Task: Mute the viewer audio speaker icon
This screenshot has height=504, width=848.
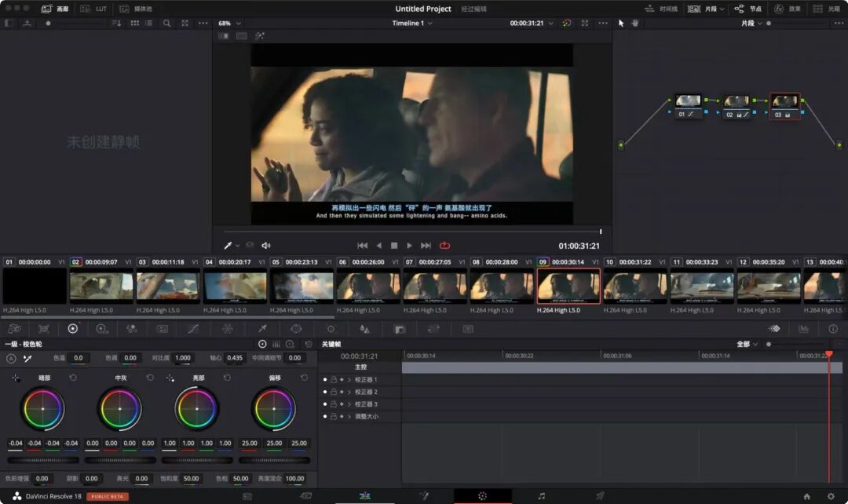Action: pyautogui.click(x=266, y=246)
